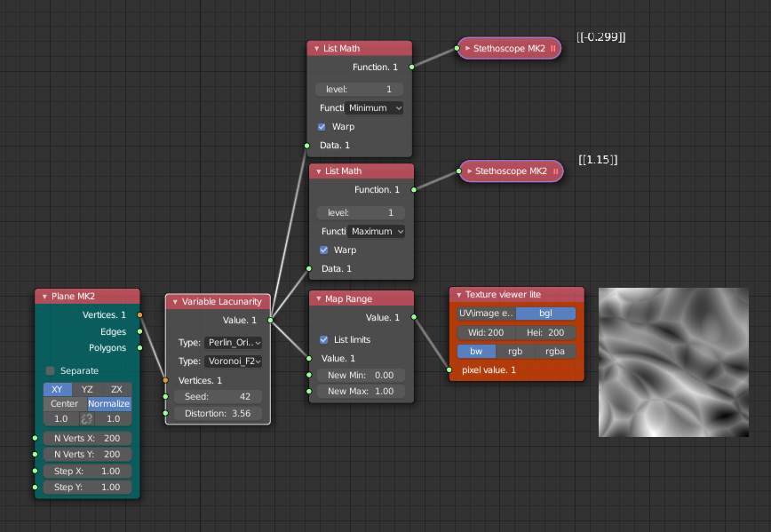The height and width of the screenshot is (532, 771).
Task: Click the pixel value input socket
Action: click(x=449, y=369)
